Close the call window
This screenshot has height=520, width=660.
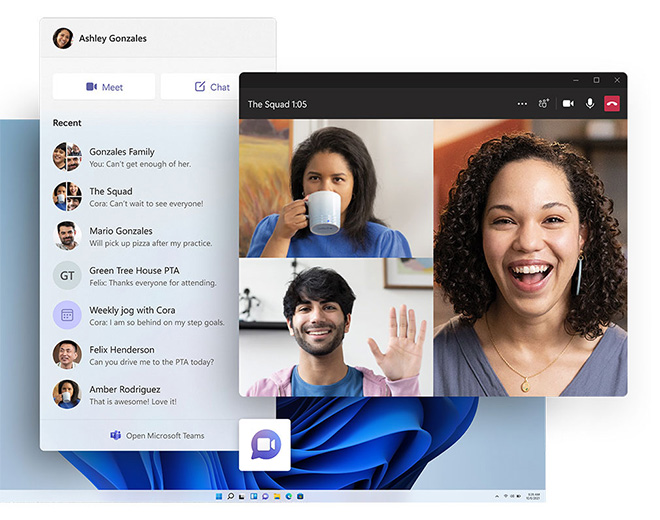point(617,80)
